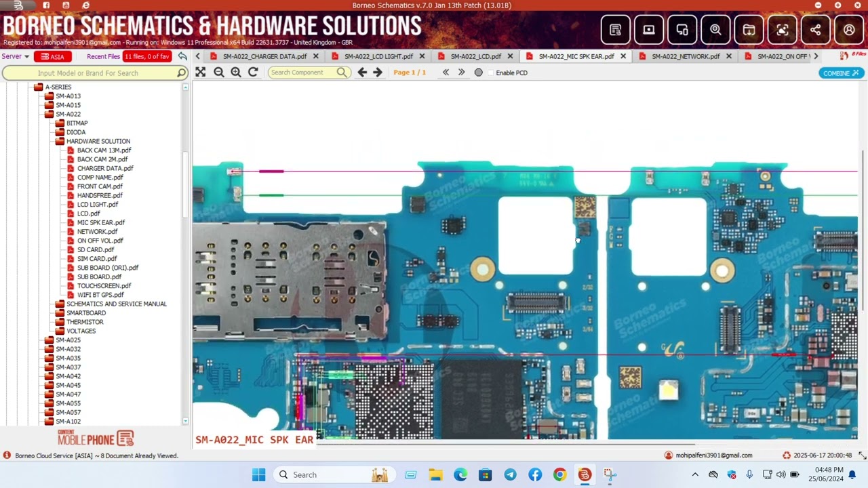Open the Server dropdown
Screen dimensions: 868x488
click(x=15, y=56)
